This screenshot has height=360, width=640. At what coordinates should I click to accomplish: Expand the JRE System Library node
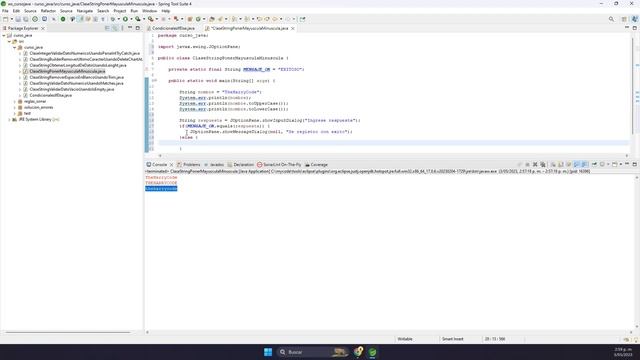9,120
